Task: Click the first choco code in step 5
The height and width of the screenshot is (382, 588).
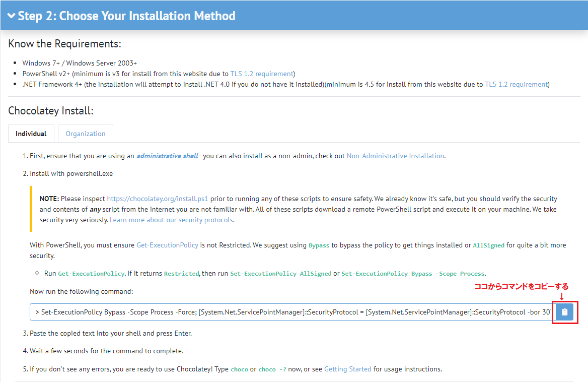Action: (x=239, y=369)
